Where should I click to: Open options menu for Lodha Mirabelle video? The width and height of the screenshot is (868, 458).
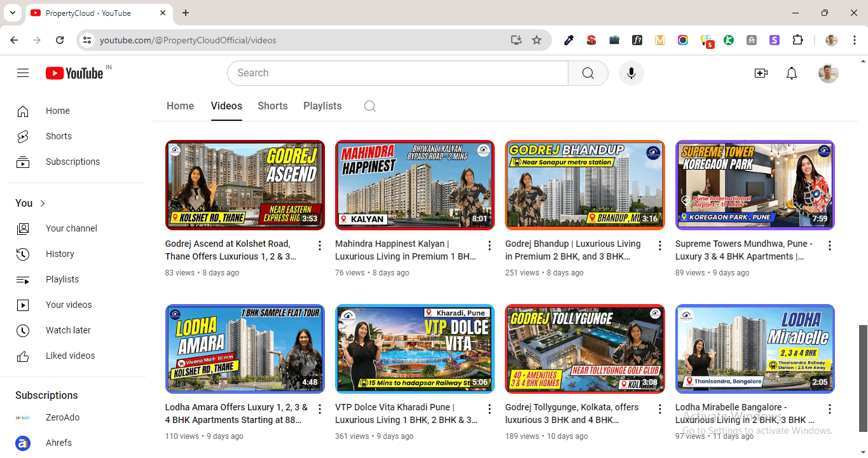pyautogui.click(x=830, y=409)
